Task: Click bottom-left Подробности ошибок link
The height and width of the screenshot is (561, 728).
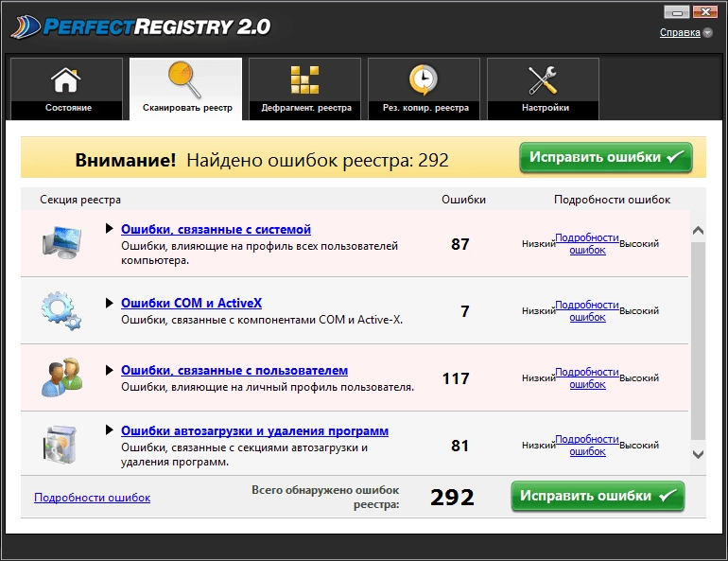Action: (x=93, y=498)
